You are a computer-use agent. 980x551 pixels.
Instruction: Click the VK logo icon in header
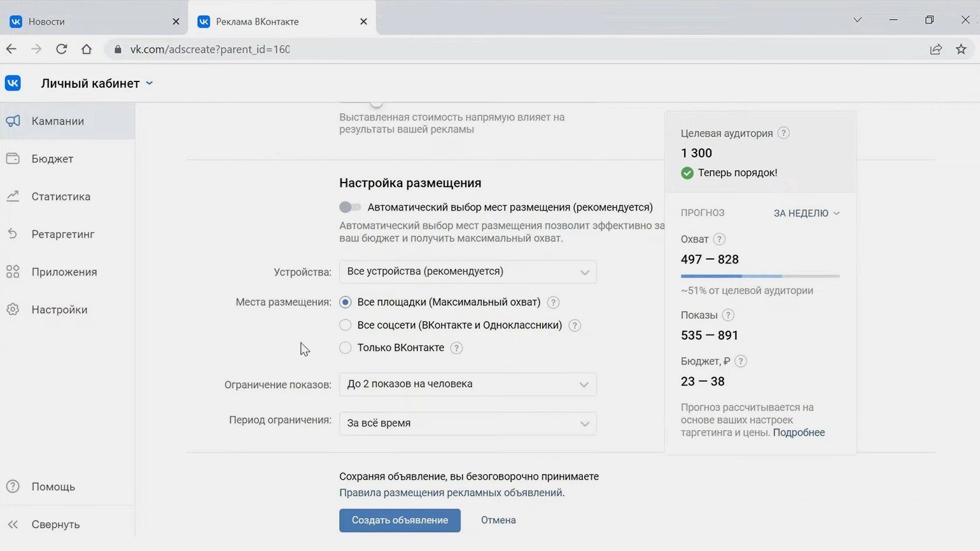coord(13,83)
